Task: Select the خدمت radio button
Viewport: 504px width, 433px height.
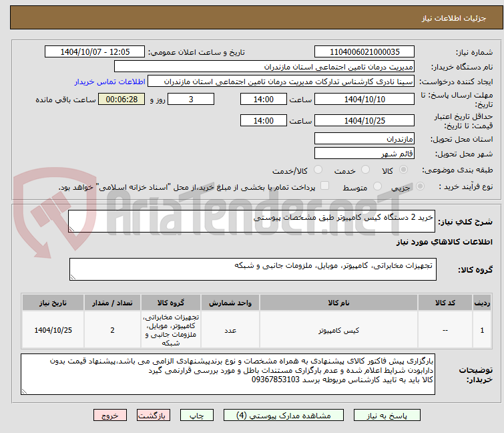Action: (365, 170)
